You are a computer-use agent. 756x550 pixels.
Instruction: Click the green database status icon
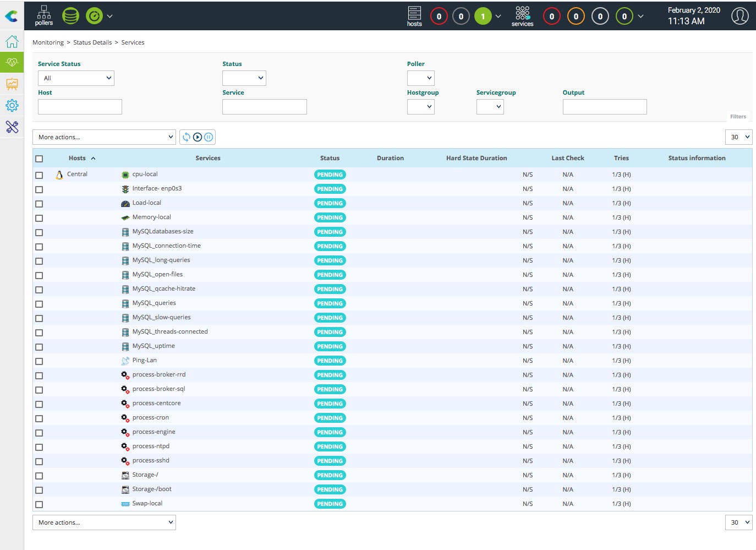[x=70, y=15]
